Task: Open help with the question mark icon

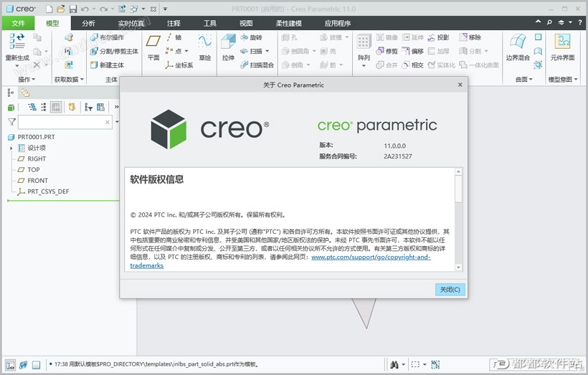Action: click(x=580, y=22)
